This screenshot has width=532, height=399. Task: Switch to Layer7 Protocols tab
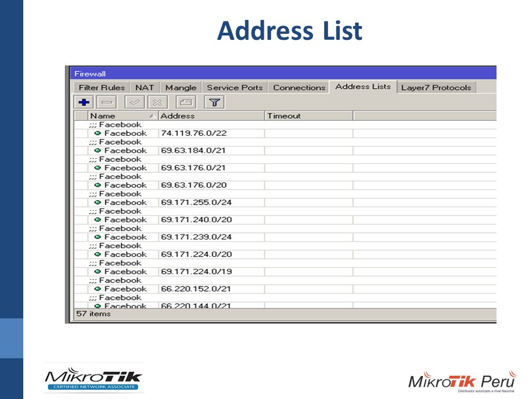[436, 88]
